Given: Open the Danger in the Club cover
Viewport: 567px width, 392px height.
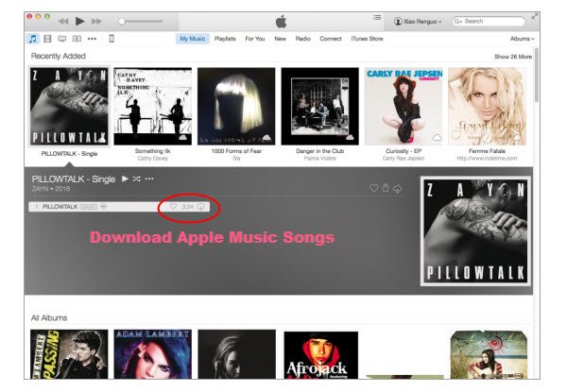Looking at the screenshot, I should pos(320,107).
